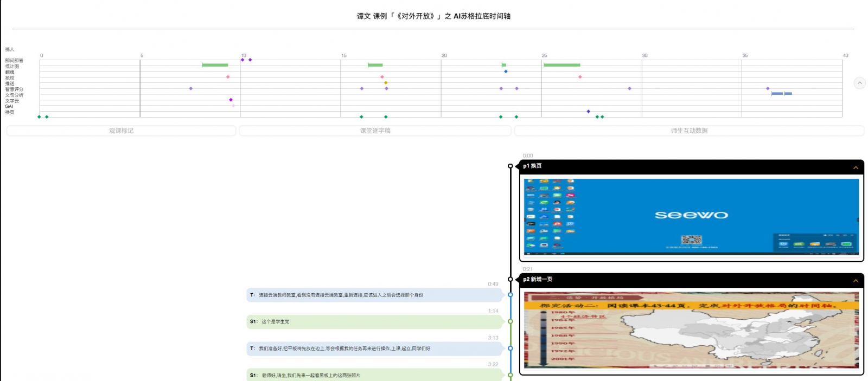Click the blue 翻牌 diamond marker
868x381 pixels.
506,72
